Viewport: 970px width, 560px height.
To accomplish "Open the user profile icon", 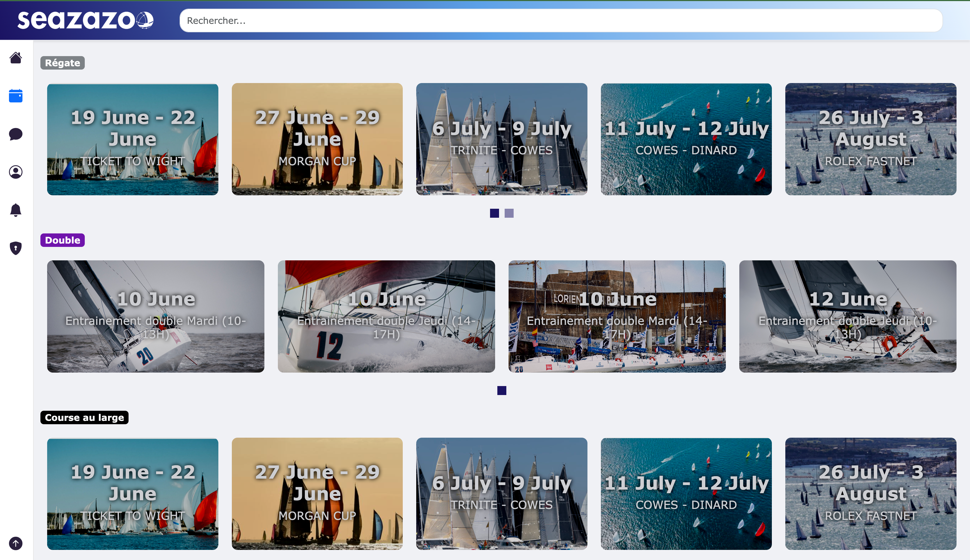I will 15,172.
